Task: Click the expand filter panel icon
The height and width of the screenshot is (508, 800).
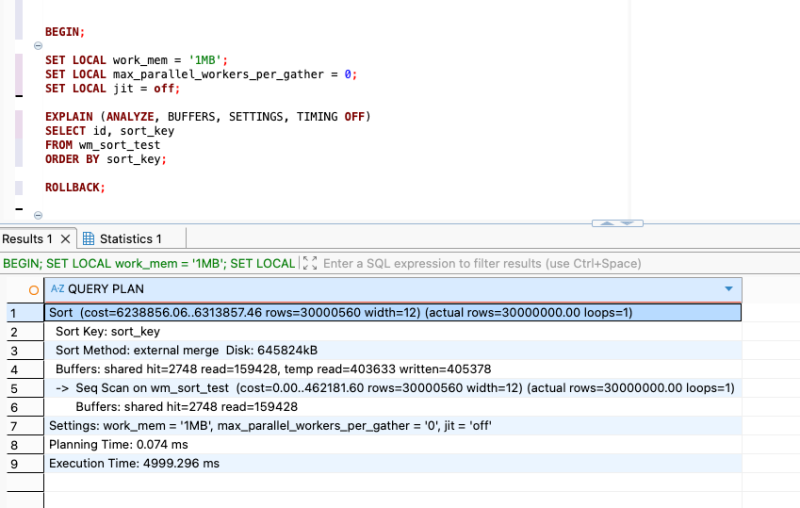Action: point(310,263)
